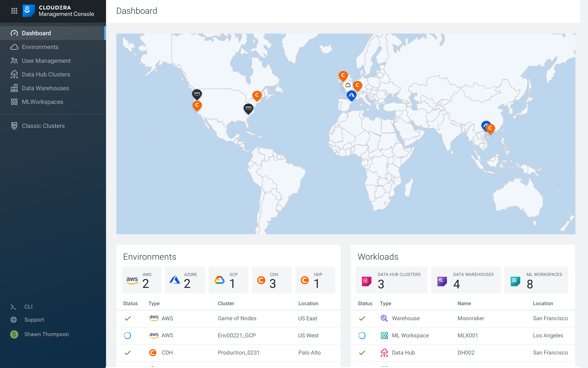588x368 pixels.
Task: Click the Shawn Thompson avatar icon
Action: (14, 334)
